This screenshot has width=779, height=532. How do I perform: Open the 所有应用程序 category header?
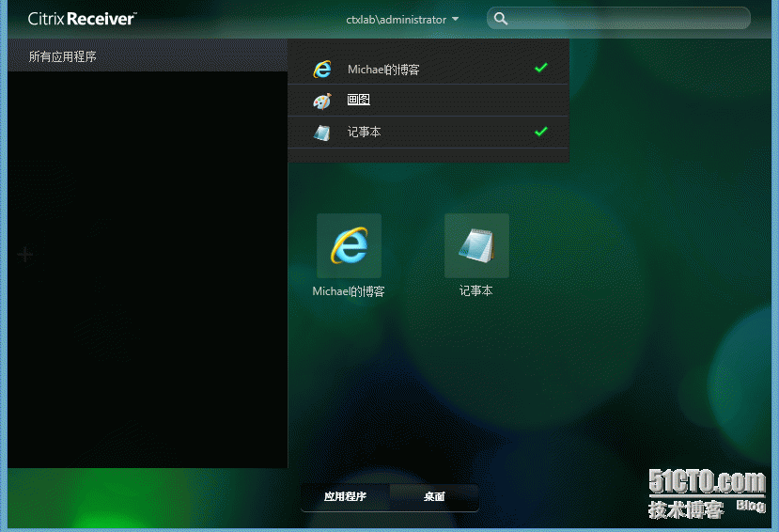(148, 56)
